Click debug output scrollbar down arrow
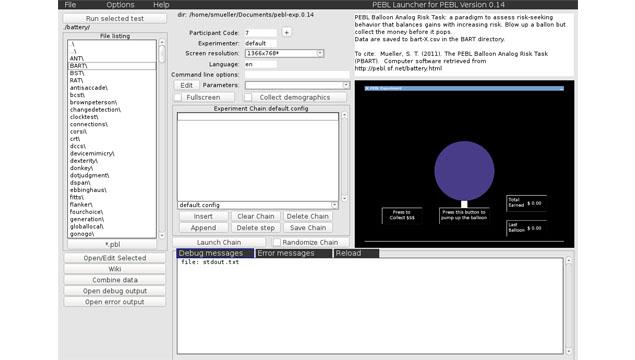635x360 pixels. (x=569, y=351)
